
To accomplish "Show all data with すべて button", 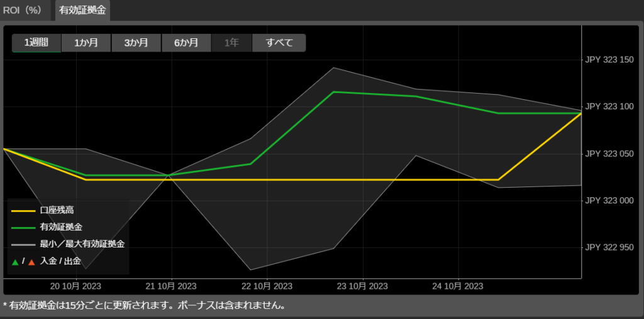I will 279,43.
